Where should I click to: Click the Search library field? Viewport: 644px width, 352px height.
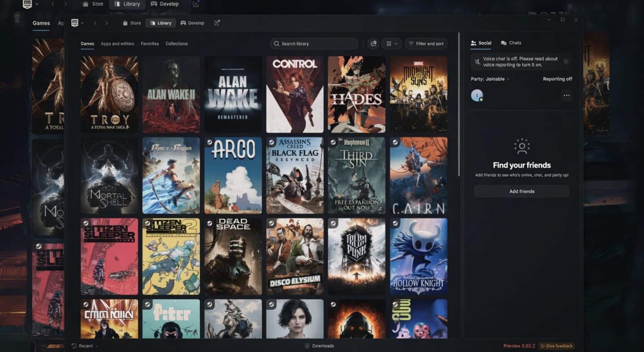click(x=314, y=44)
